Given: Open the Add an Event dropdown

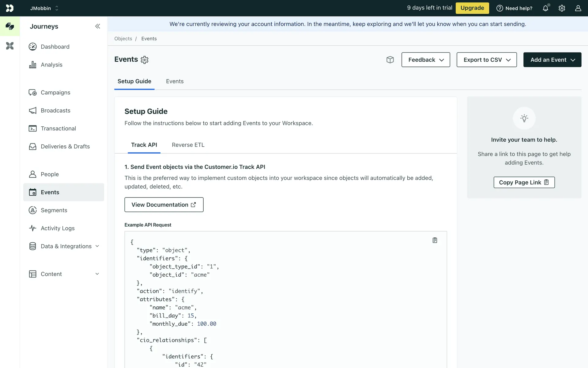Looking at the screenshot, I should pos(552,60).
